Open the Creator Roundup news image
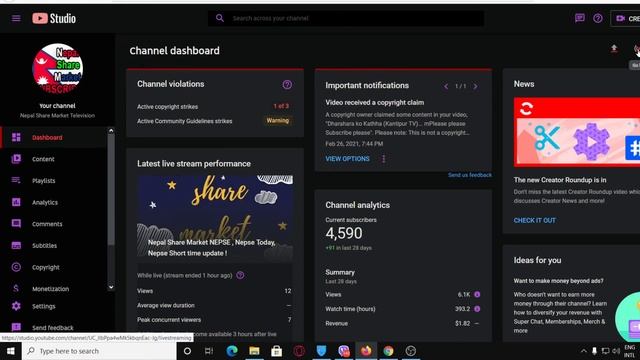Screen dimensions: 640x360 click(x=577, y=132)
